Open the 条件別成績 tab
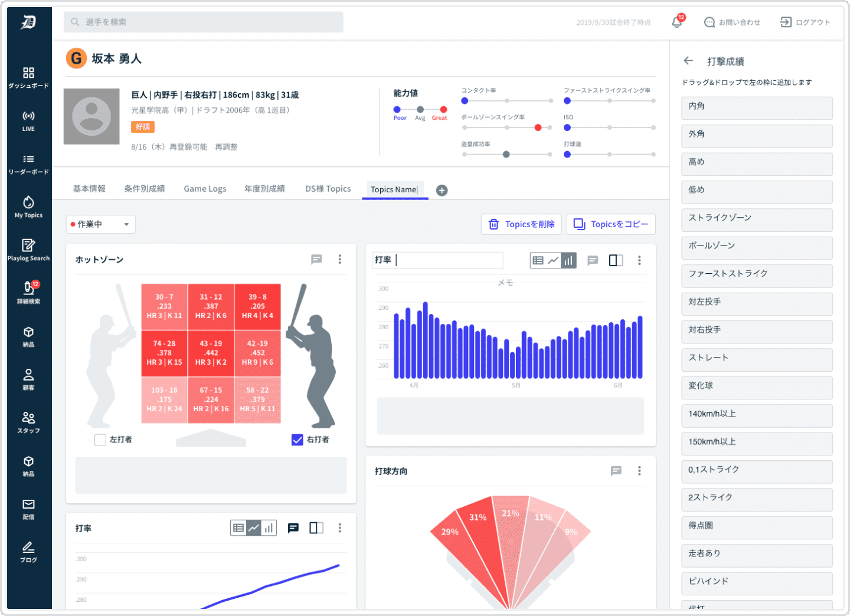 coord(144,189)
